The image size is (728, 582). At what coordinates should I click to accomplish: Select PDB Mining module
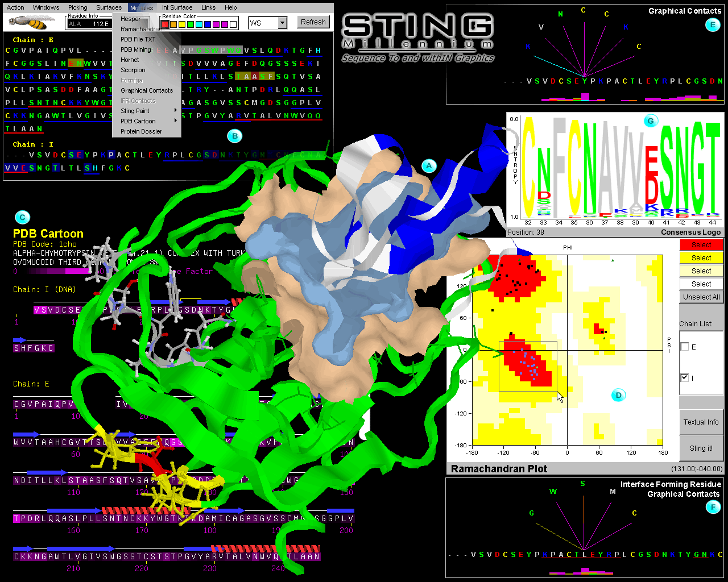(147, 49)
